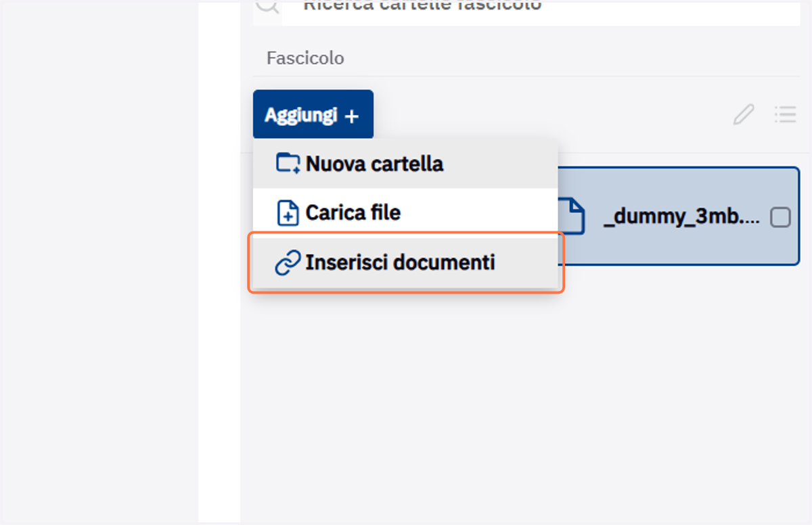The width and height of the screenshot is (812, 525).
Task: Click the search magnifier icon
Action: [267, 7]
